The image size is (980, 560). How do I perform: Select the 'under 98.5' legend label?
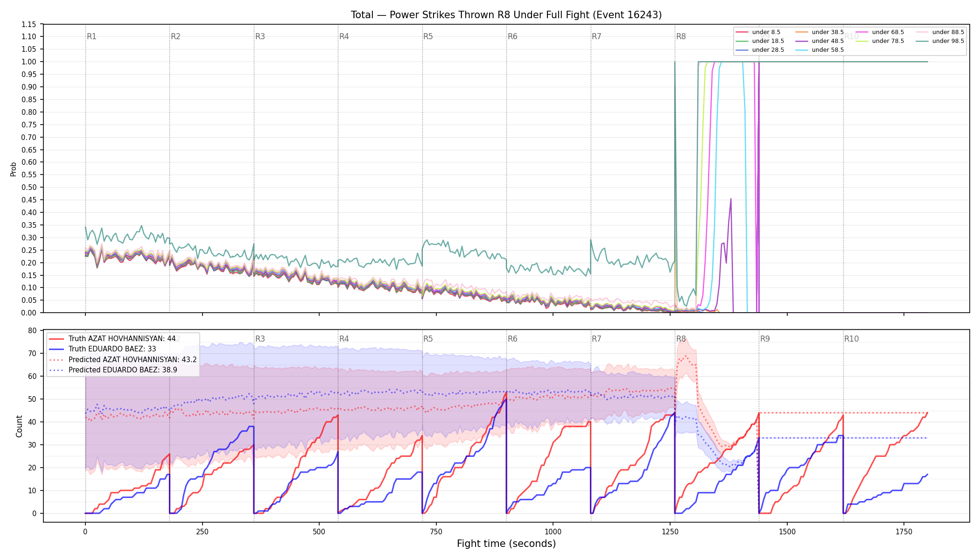(x=948, y=41)
